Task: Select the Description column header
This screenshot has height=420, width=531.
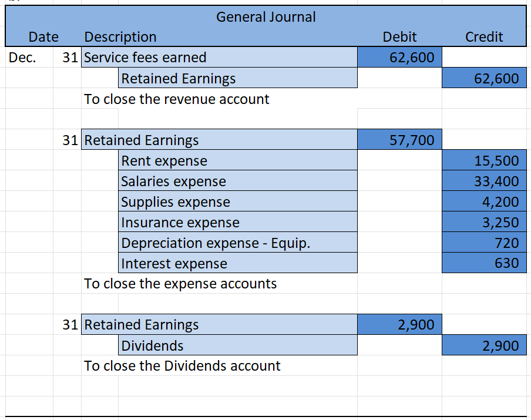Action: tap(120, 37)
